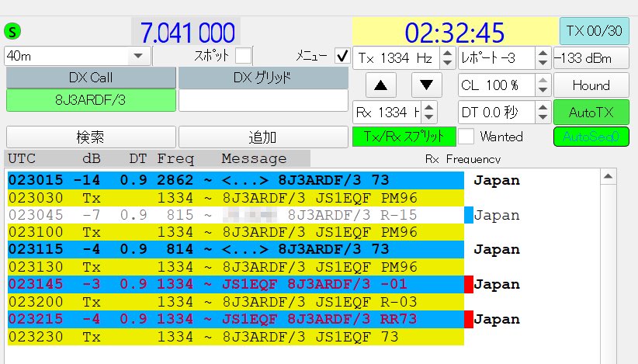Toggle the AutoSeq0 button
This screenshot has height=364, width=638.
click(x=591, y=137)
